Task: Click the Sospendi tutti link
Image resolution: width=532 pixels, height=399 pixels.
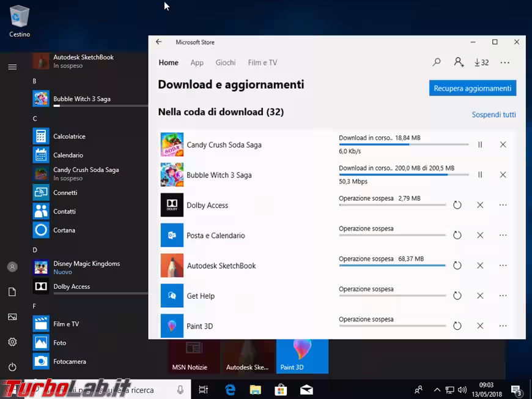Action: coord(493,114)
